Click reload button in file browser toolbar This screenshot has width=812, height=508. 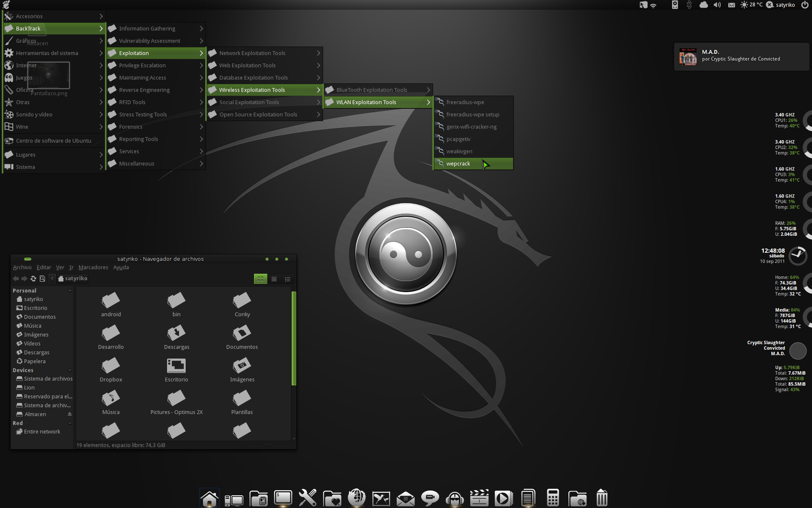[33, 279]
